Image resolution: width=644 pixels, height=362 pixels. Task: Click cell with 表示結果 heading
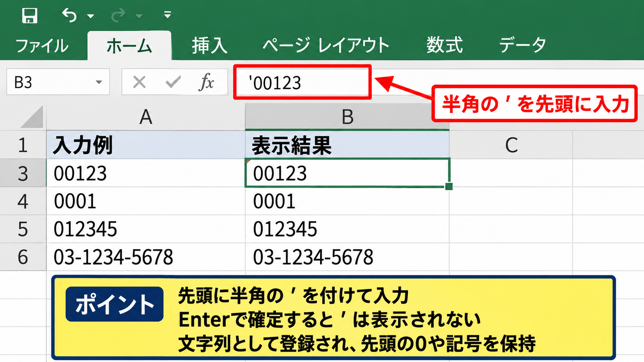[347, 145]
